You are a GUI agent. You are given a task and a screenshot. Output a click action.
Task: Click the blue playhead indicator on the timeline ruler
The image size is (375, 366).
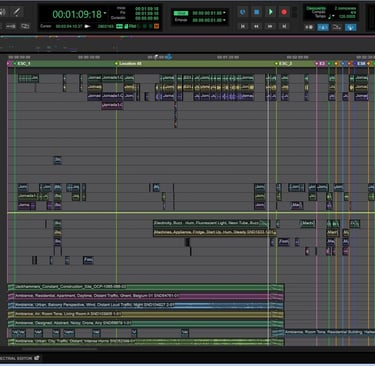(169, 57)
